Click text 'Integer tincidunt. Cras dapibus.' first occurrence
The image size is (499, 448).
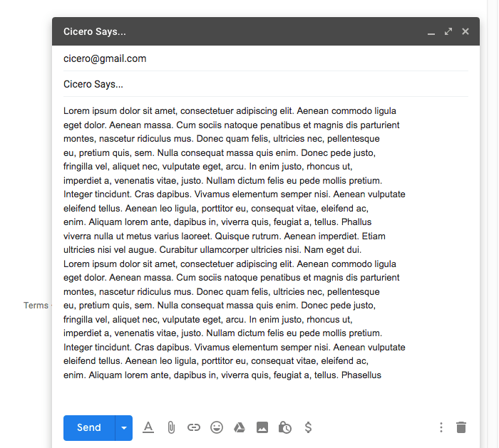point(127,194)
